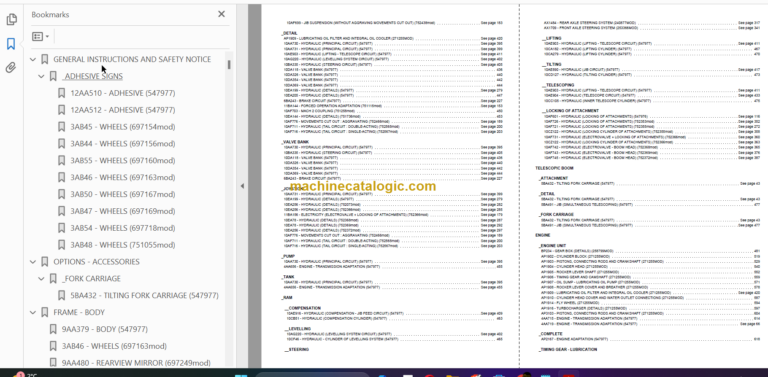Open bookmark 3AB48 - WHEELS (751055mod)
The width and height of the screenshot is (768, 377).
pyautogui.click(x=122, y=245)
